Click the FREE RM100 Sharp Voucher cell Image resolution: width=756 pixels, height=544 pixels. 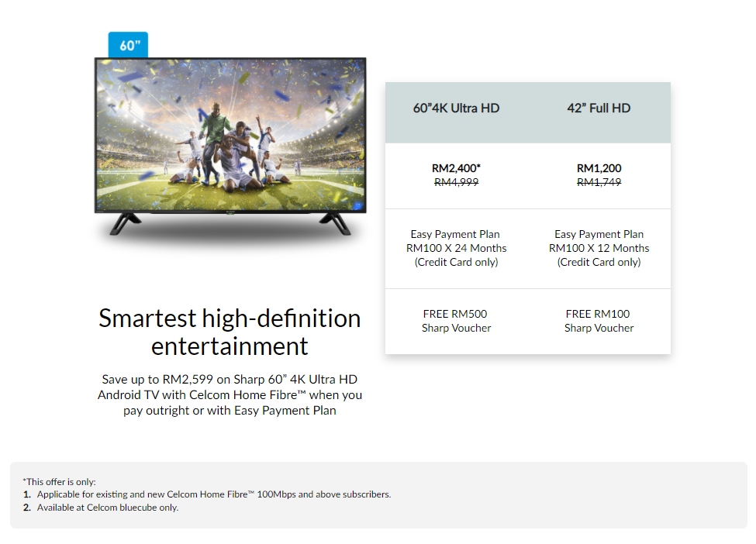point(599,321)
